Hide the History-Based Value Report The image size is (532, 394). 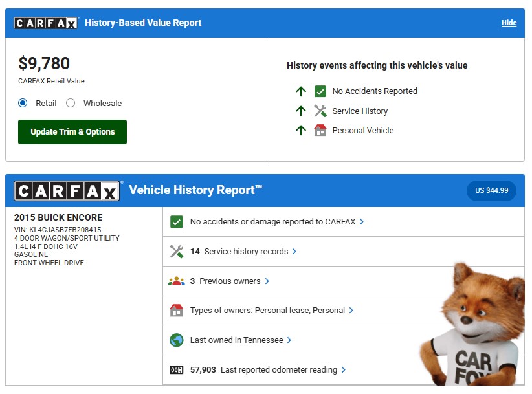509,23
